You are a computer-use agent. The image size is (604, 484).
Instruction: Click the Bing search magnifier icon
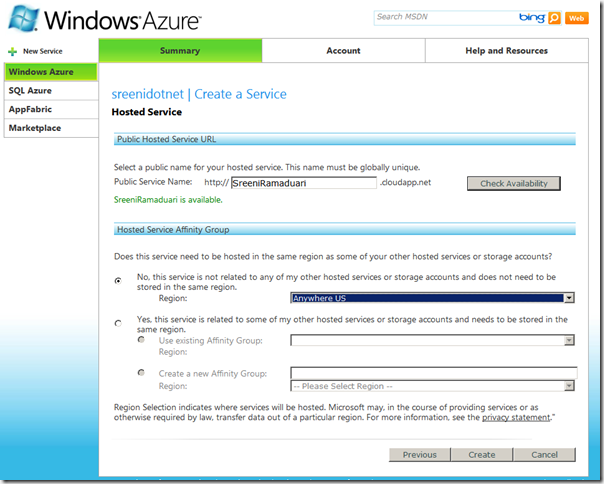(554, 18)
